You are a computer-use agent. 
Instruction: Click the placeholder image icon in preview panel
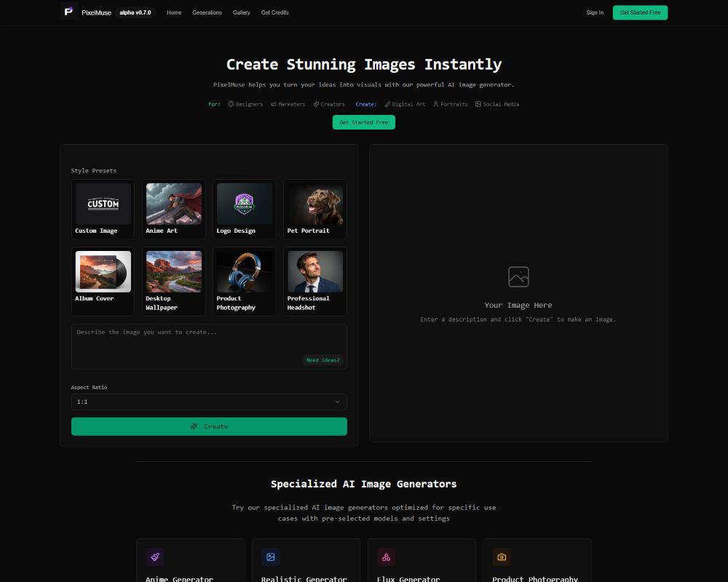pyautogui.click(x=518, y=276)
